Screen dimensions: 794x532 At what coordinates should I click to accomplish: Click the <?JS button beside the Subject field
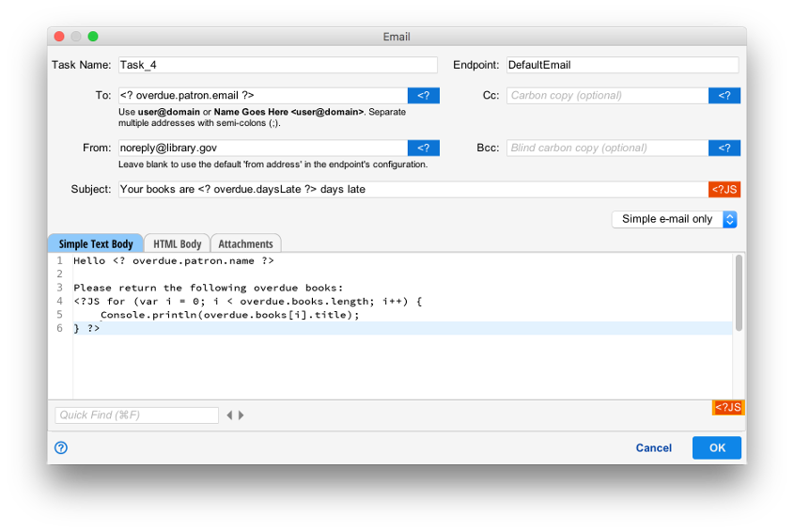(x=724, y=190)
